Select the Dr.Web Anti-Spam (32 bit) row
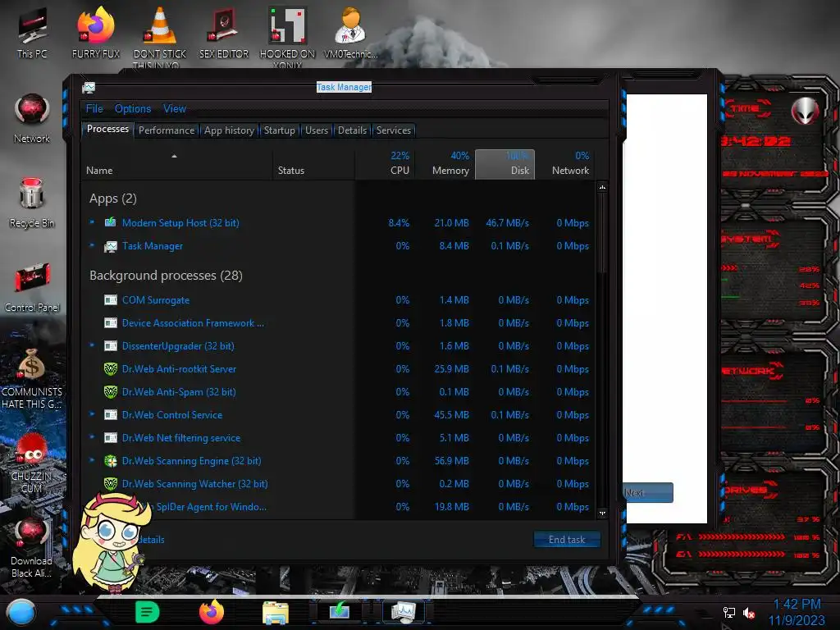The width and height of the screenshot is (840, 630). coord(339,391)
